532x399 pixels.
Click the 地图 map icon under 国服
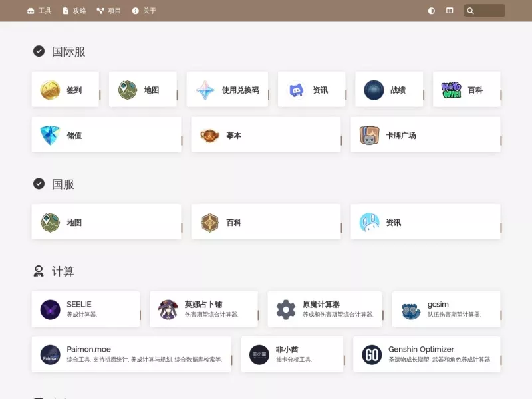[51, 223]
